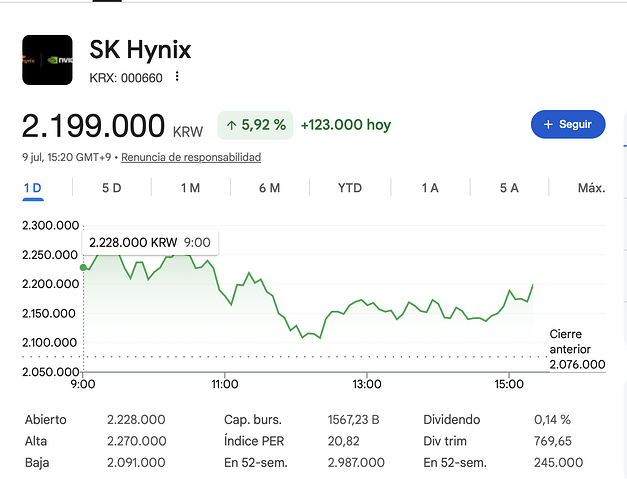The image size is (627, 500).
Task: Click the Cierre anterior 2.076.000 label
Action: tap(577, 349)
